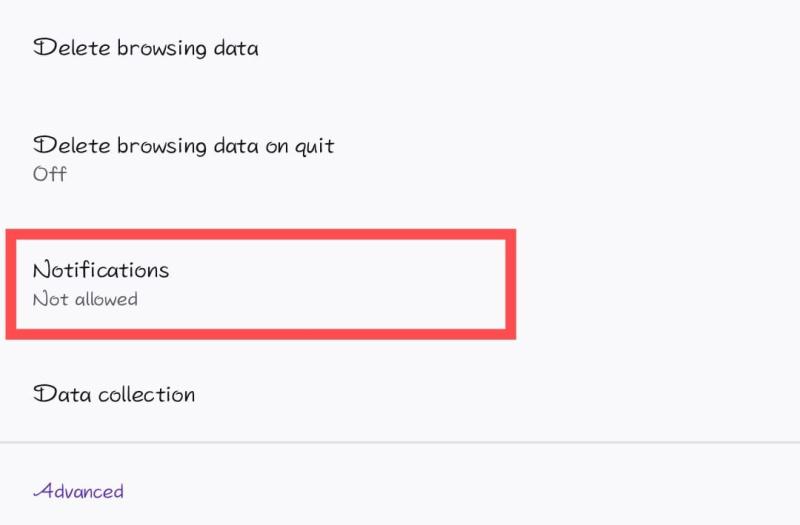Open Delete browsing data settings
This screenshot has height=525, width=800.
[x=146, y=47]
